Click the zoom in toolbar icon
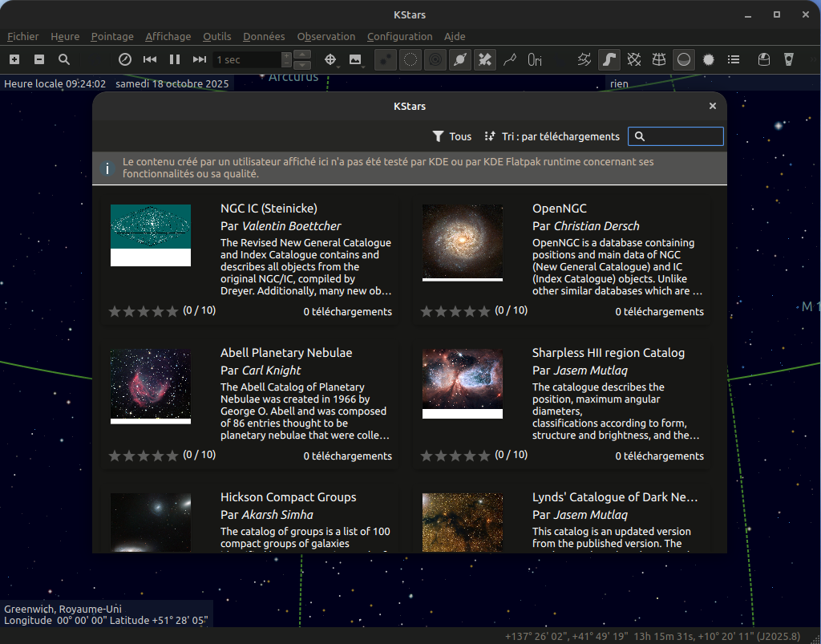821x644 pixels. [14, 59]
